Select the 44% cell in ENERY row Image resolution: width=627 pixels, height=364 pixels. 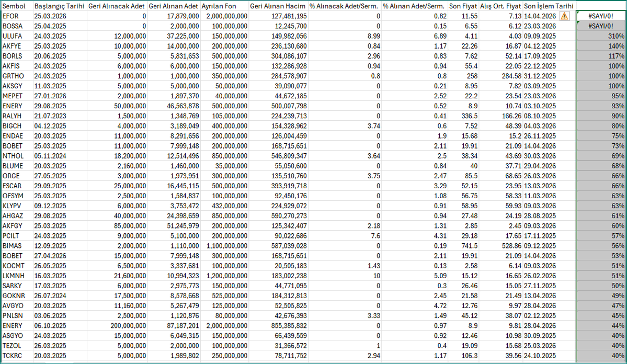[x=601, y=326]
